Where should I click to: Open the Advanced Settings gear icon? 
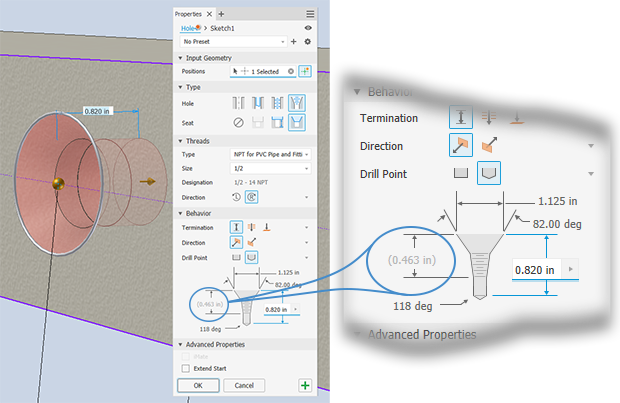[x=308, y=42]
